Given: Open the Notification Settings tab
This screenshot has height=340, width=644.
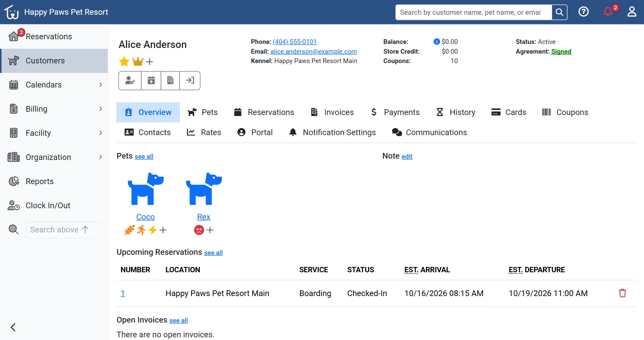Looking at the screenshot, I should coord(332,132).
